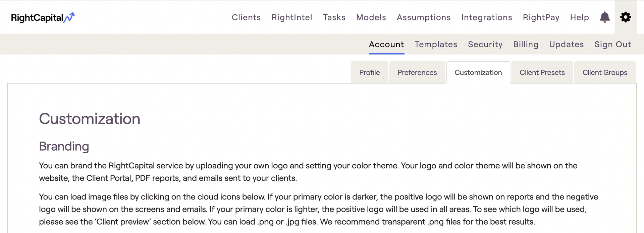Screen dimensions: 644x233
Task: Open the Assumptions page
Action: (x=424, y=17)
